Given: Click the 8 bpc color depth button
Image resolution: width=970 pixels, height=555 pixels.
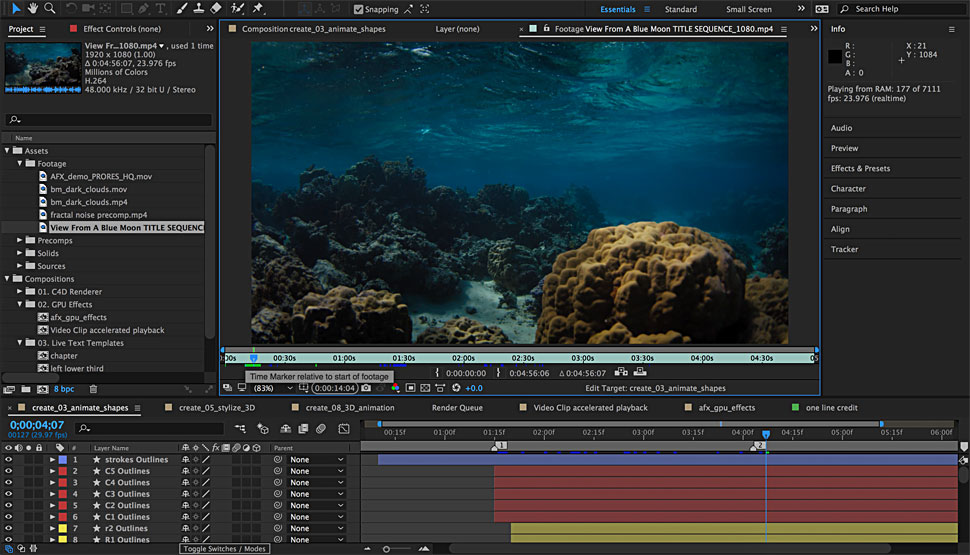Looking at the screenshot, I should [64, 389].
